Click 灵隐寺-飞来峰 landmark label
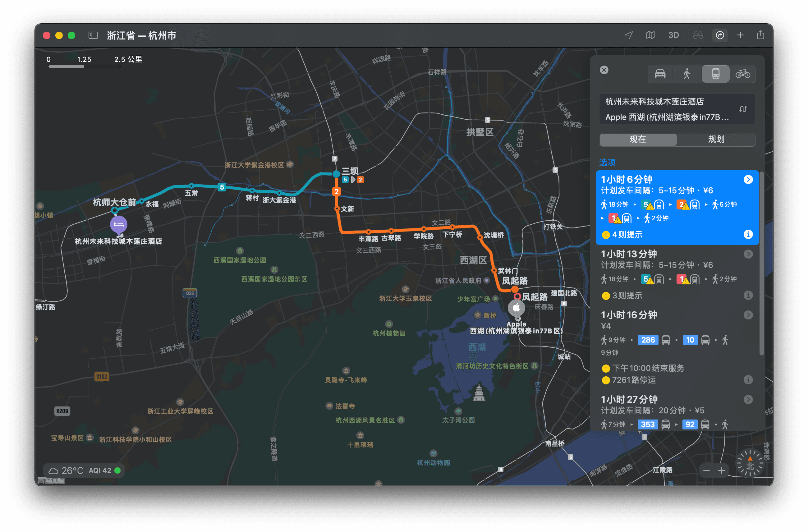The image size is (808, 532). 346,380
